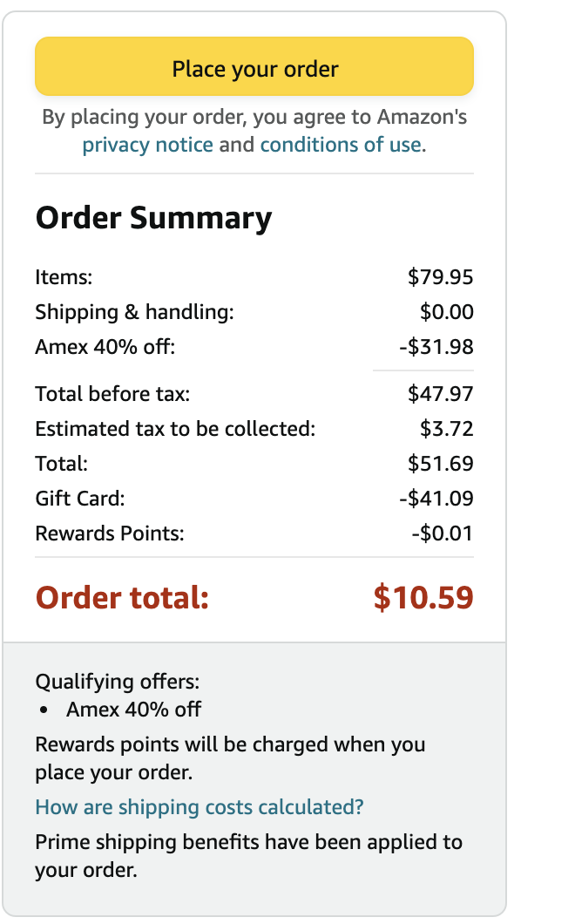This screenshot has height=924, width=575.
Task: Select the Rewards Points label
Action: click(110, 533)
